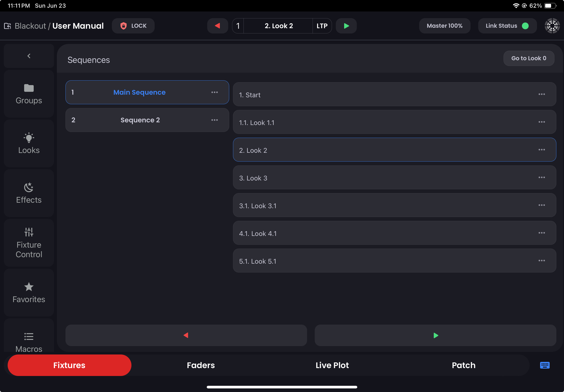Expand options menu for Sequence 2

click(x=215, y=120)
